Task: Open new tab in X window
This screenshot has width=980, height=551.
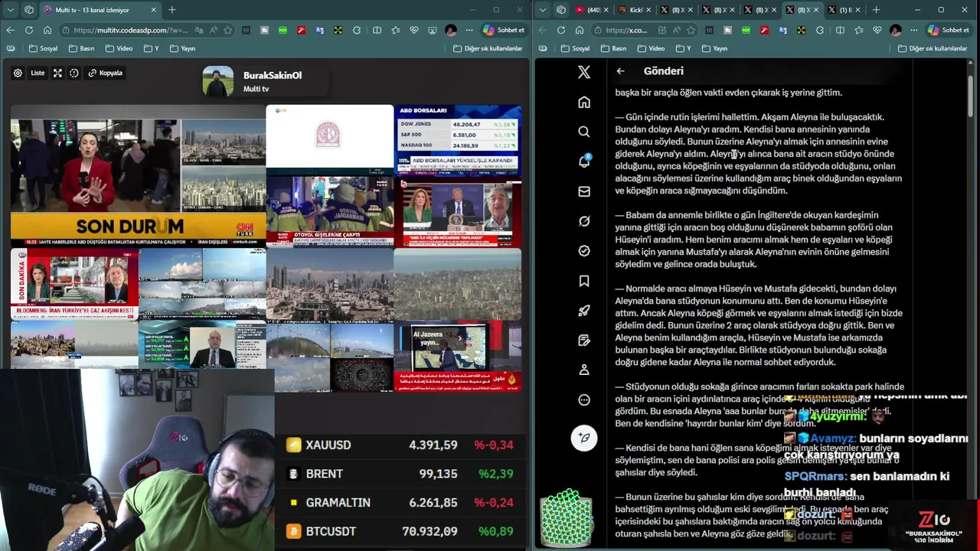Action: click(x=876, y=10)
